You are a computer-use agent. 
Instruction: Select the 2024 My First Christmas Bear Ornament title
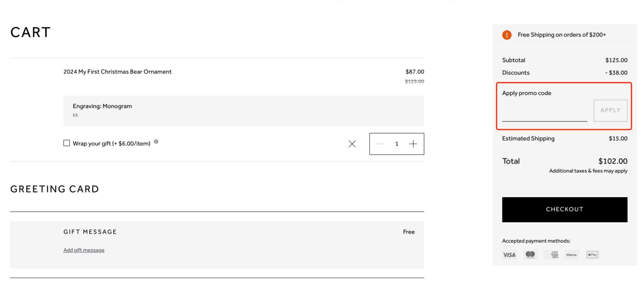tap(117, 72)
